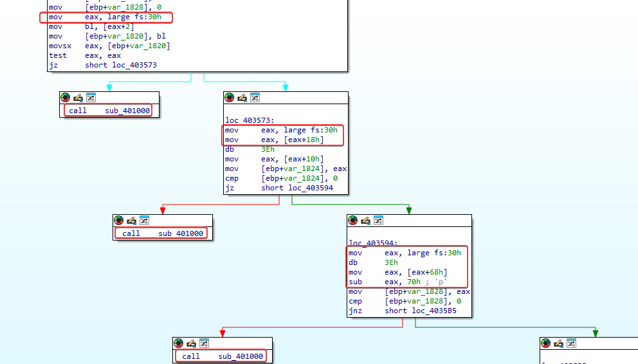638x364 pixels.
Task: Select 'test eax, eax' instruction
Action: click(x=85, y=56)
